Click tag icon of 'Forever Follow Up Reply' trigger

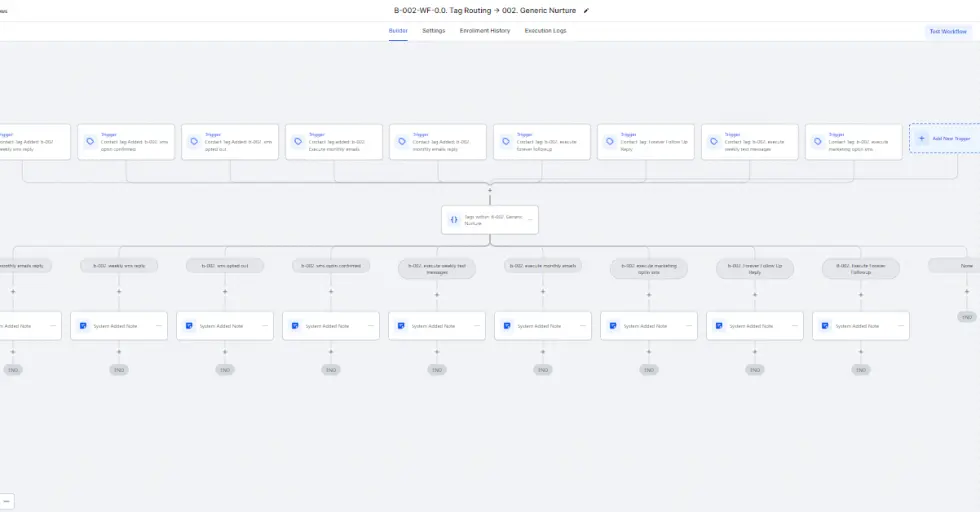point(610,141)
